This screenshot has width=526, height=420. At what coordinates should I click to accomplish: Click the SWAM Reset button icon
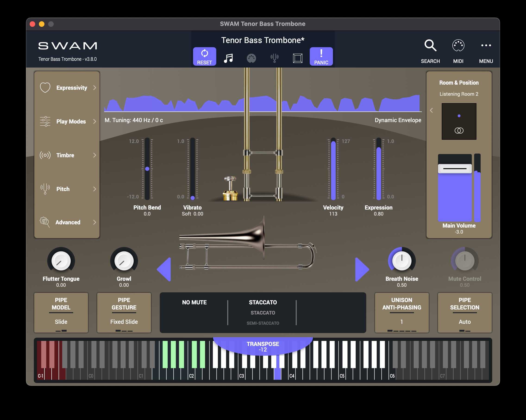[204, 56]
